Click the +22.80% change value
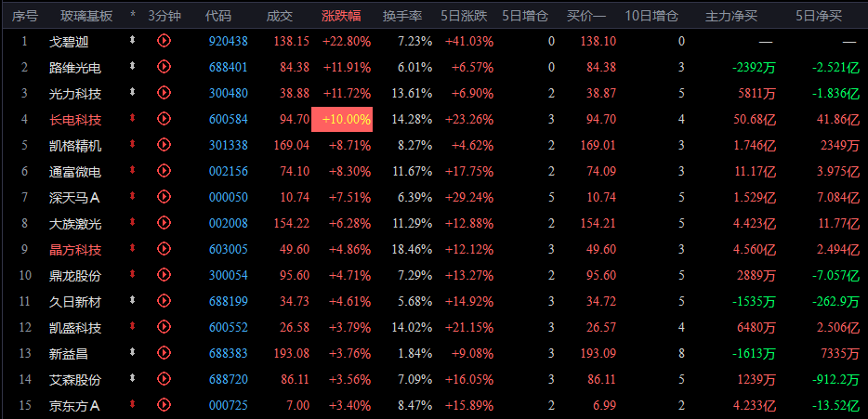 [x=347, y=41]
